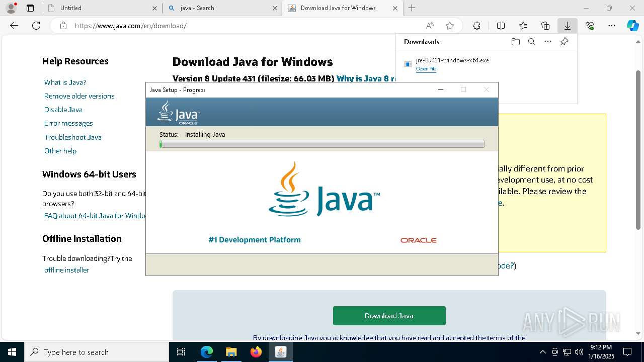
Task: Add this page to favorites star
Action: click(450, 26)
